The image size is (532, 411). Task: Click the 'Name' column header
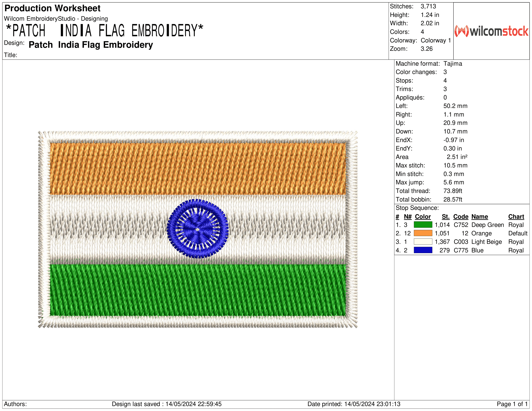coord(479,217)
